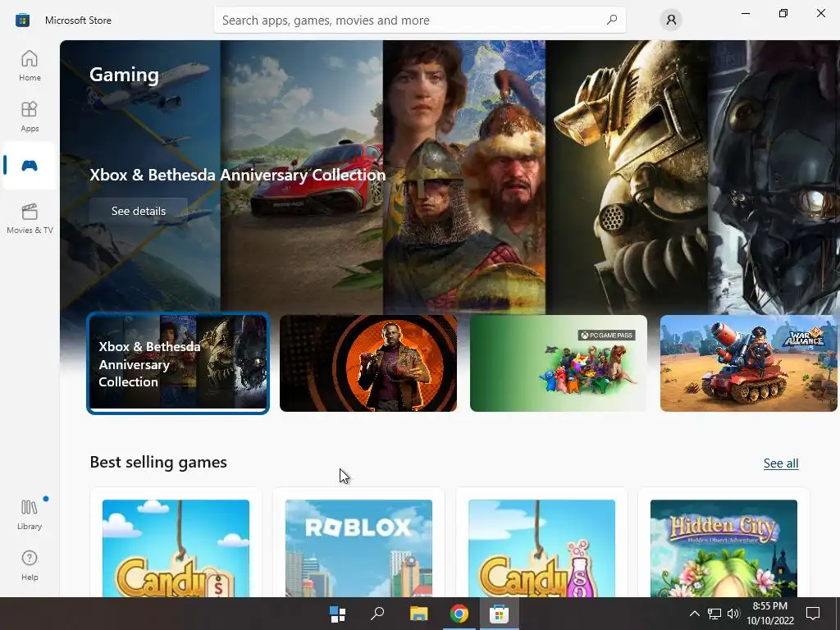Select the War Alliance carousel thumbnail
The height and width of the screenshot is (630, 840).
coord(748,363)
